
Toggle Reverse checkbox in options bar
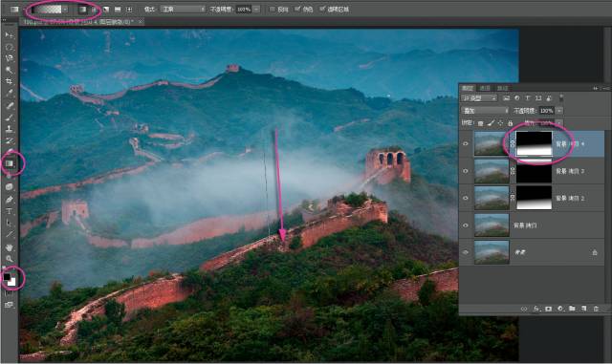(273, 10)
